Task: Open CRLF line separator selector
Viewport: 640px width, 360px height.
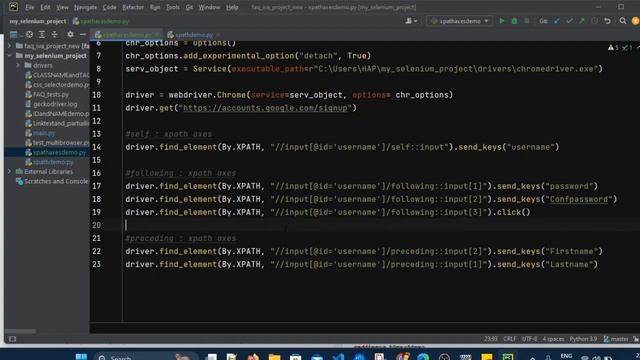Action: coord(509,339)
